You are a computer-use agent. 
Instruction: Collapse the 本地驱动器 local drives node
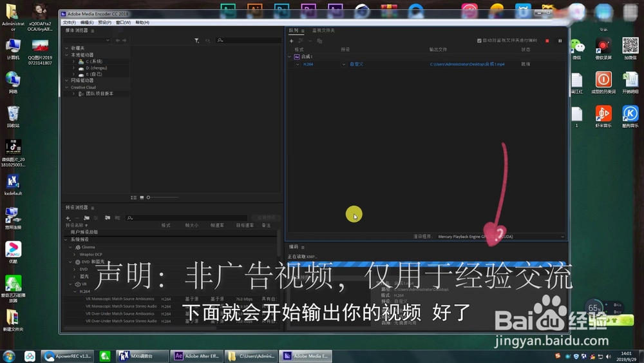pos(66,55)
